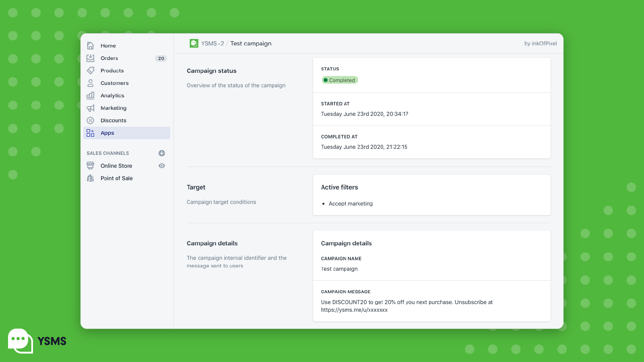Click the 'STARTED AT' label

pos(335,104)
